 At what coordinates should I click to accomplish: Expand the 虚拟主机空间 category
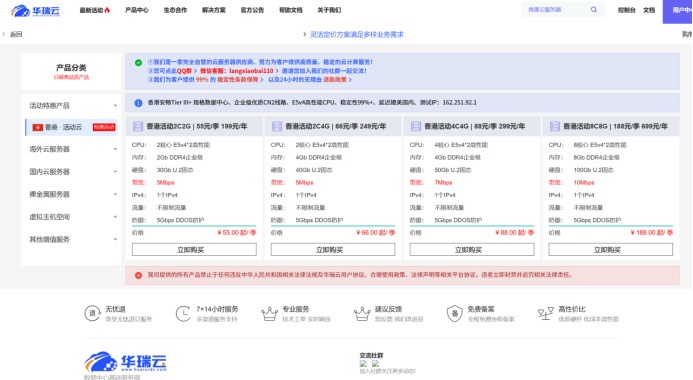[x=71, y=217]
